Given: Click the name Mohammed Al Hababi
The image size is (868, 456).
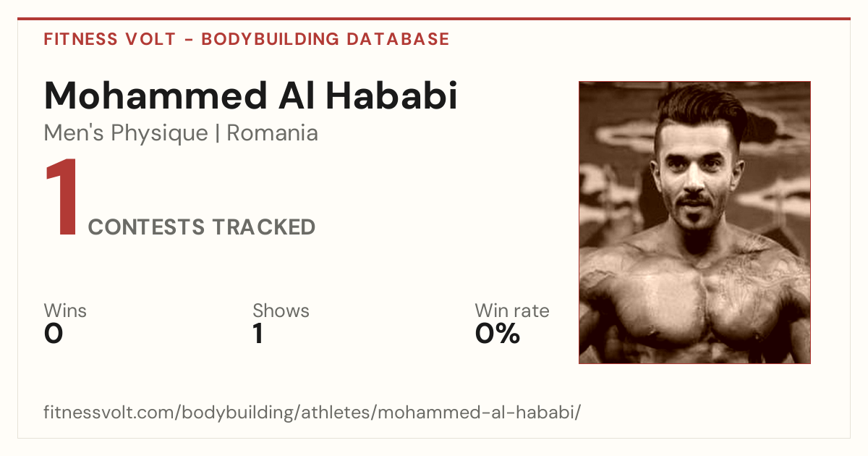Looking at the screenshot, I should (251, 96).
